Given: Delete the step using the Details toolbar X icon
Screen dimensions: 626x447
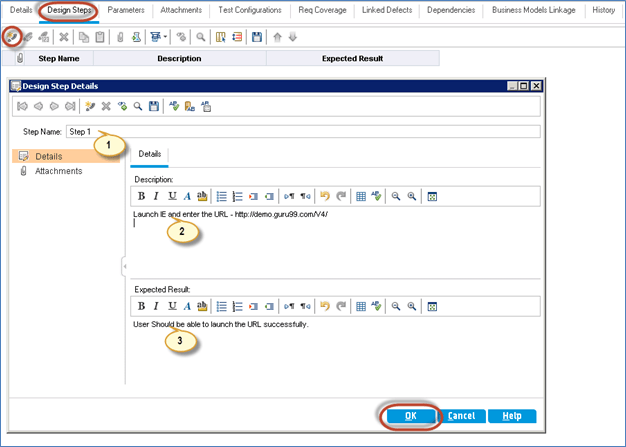Looking at the screenshot, I should pos(104,106).
